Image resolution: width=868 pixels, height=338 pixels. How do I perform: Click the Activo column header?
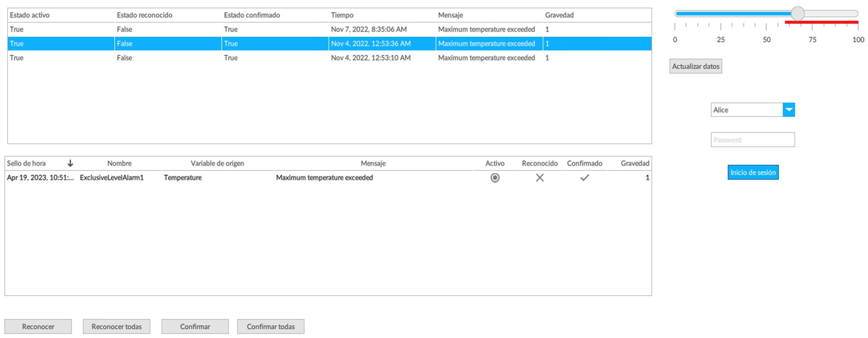[495, 163]
